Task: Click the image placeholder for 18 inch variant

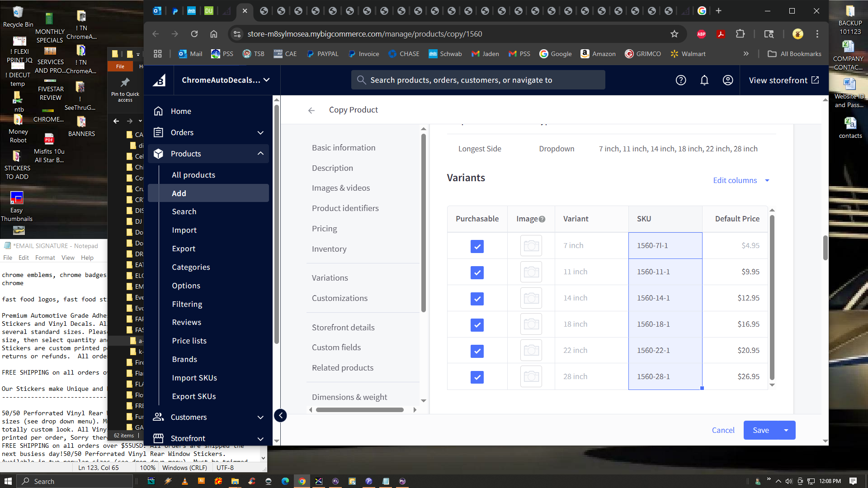Action: 531,324
